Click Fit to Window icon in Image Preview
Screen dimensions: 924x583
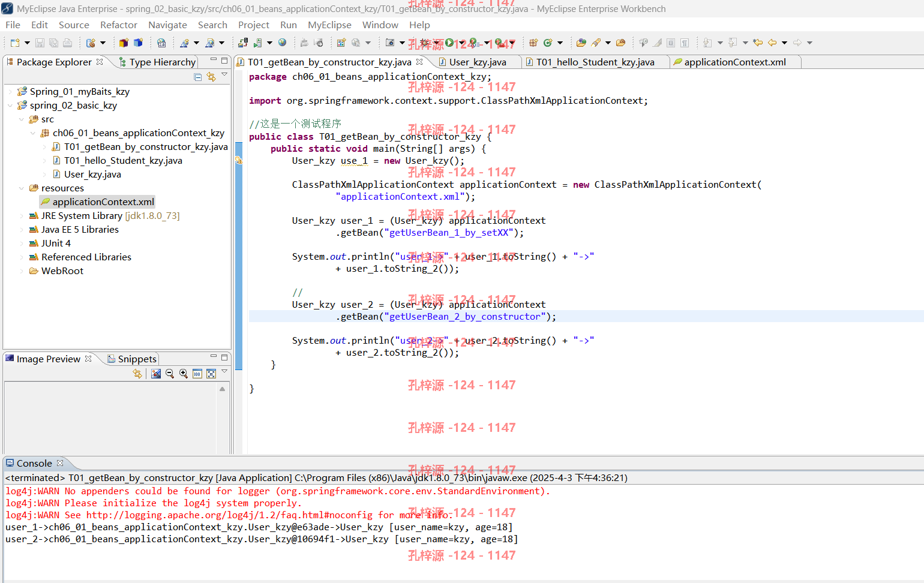211,374
